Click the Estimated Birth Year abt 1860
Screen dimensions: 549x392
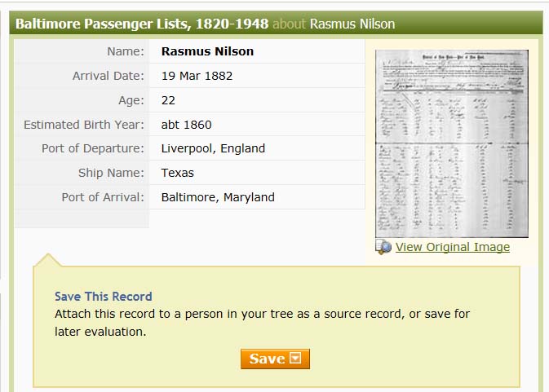(186, 125)
